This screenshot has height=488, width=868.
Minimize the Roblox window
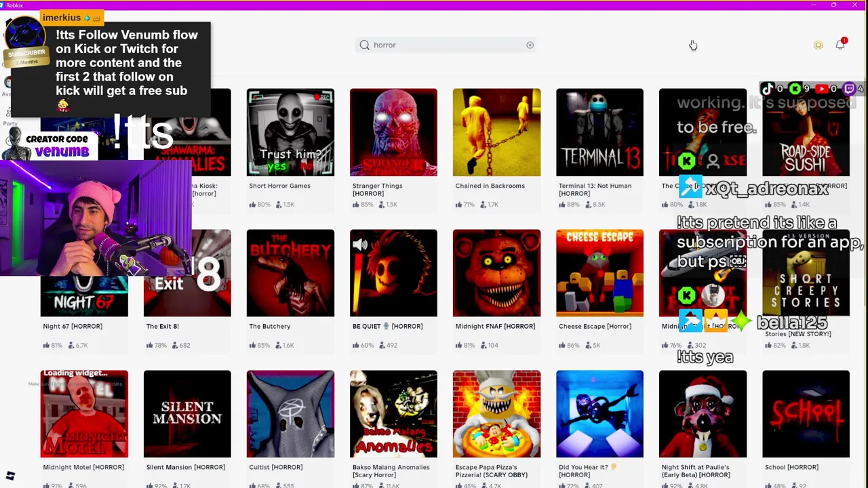tap(814, 5)
